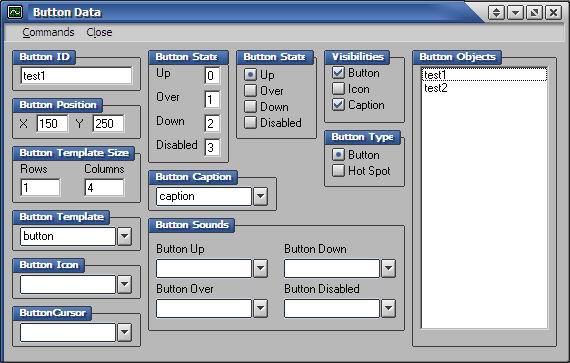Image resolution: width=570 pixels, height=363 pixels.
Task: Enable the Icon visibility checkbox
Action: (x=338, y=89)
